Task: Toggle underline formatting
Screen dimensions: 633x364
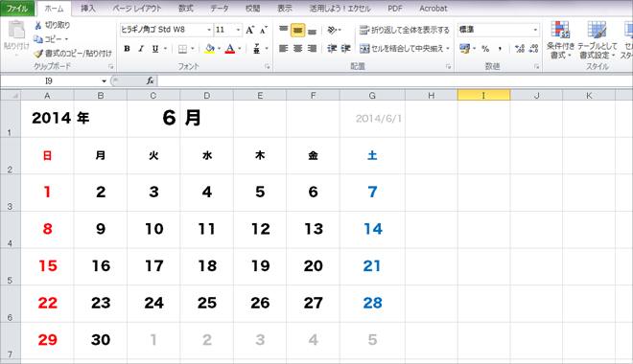Action: 155,49
